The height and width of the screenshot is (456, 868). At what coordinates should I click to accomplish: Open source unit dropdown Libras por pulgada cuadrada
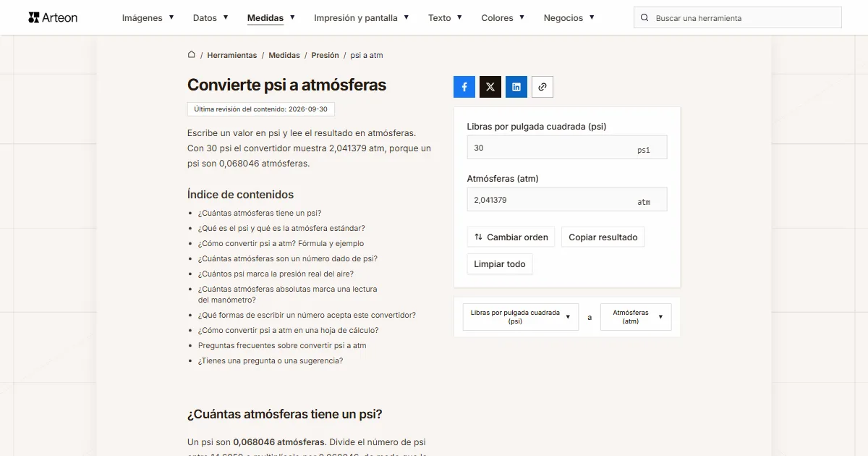(521, 317)
